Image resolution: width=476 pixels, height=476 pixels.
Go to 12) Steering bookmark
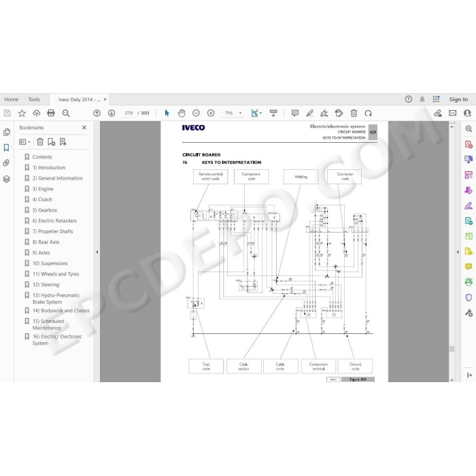click(x=46, y=284)
